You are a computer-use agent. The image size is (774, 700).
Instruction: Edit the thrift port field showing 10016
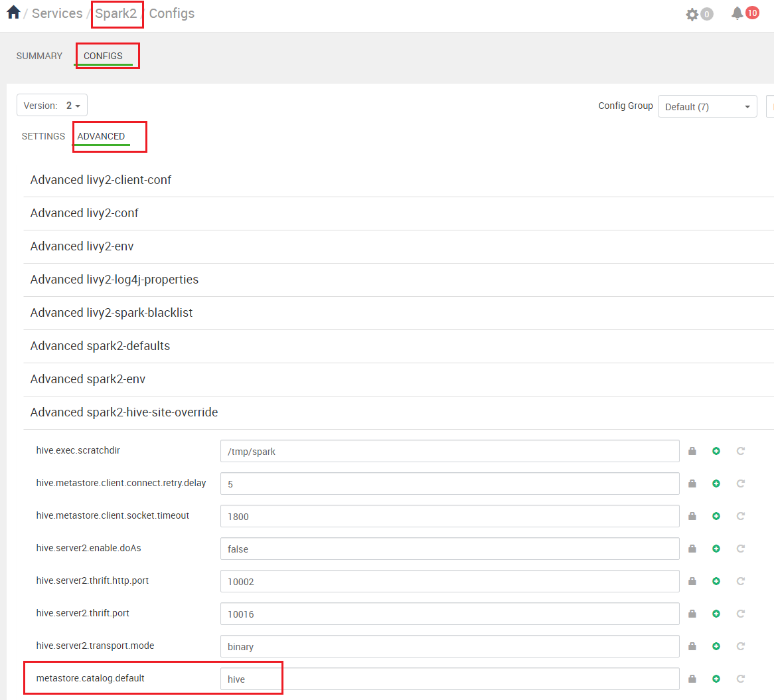coord(449,614)
